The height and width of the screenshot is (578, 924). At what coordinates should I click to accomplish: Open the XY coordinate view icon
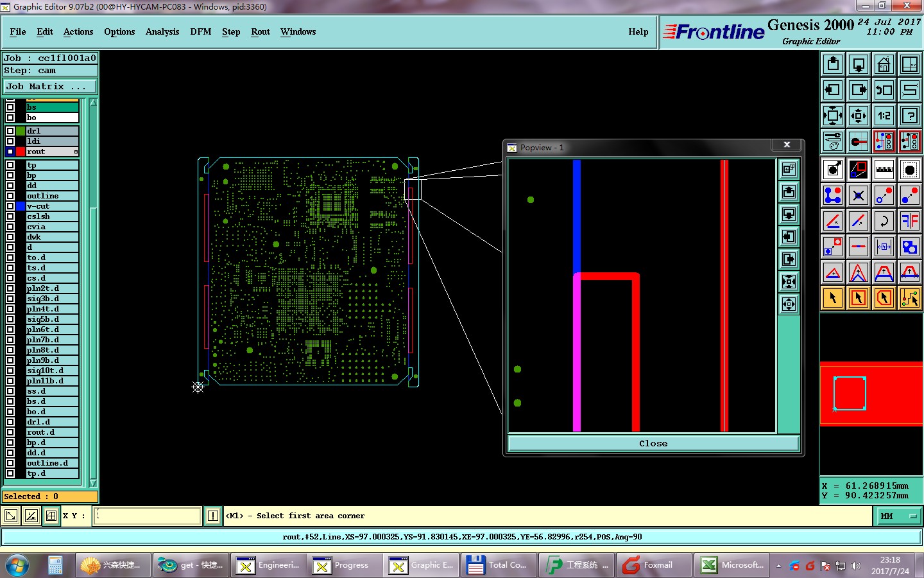910,64
